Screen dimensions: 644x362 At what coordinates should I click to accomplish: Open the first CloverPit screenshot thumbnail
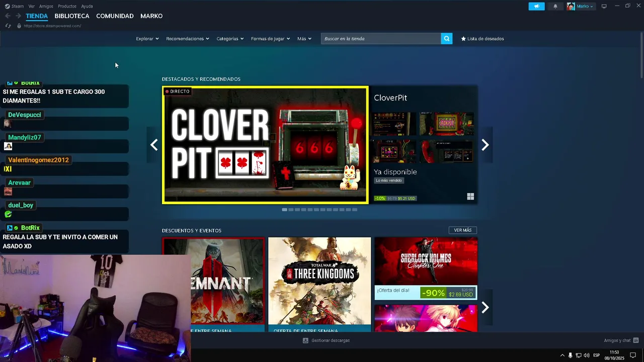pyautogui.click(x=394, y=124)
